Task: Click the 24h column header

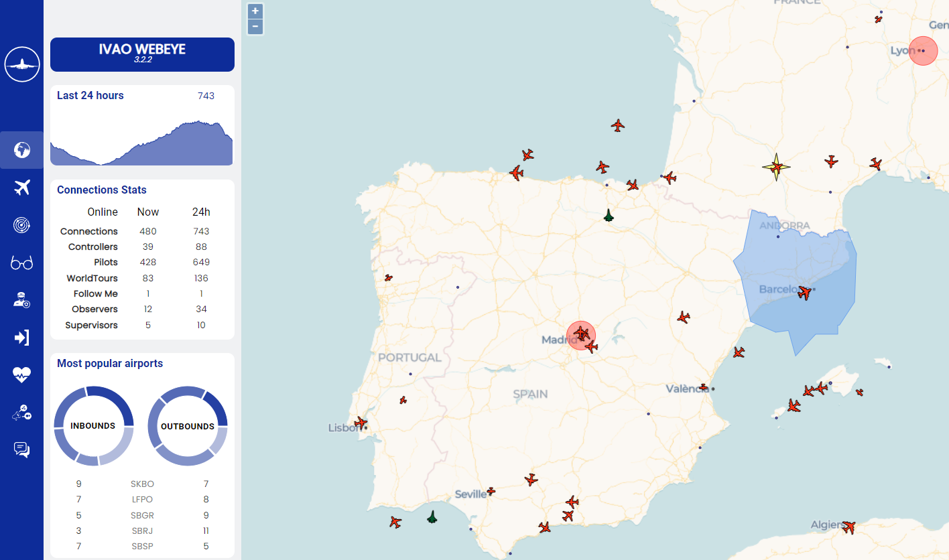Action: click(x=201, y=212)
